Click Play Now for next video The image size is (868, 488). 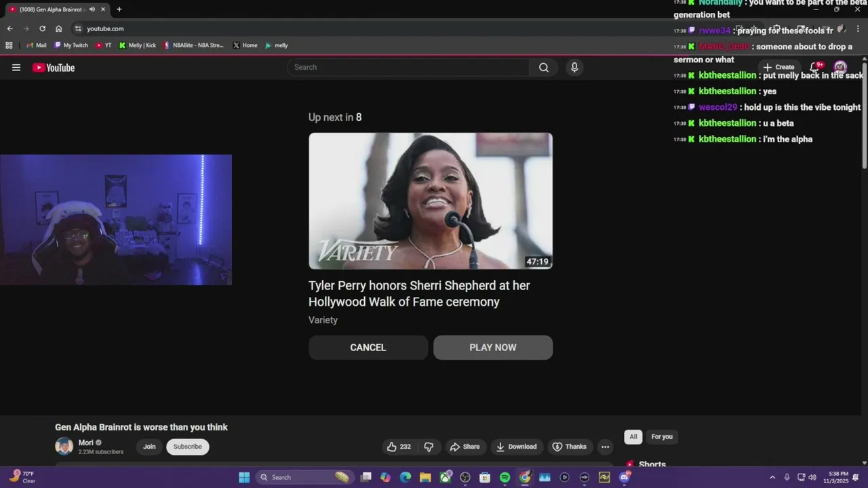point(493,347)
